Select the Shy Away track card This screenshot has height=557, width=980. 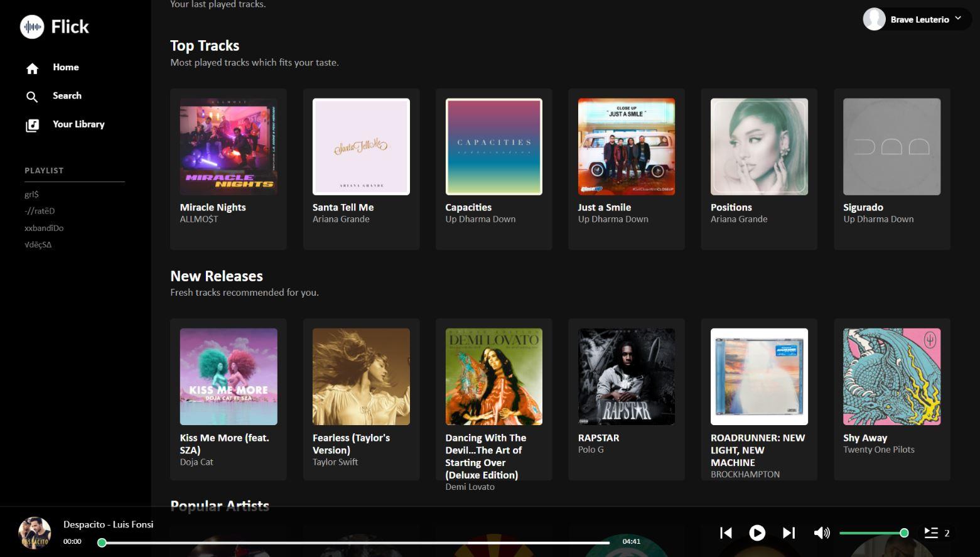pos(891,399)
